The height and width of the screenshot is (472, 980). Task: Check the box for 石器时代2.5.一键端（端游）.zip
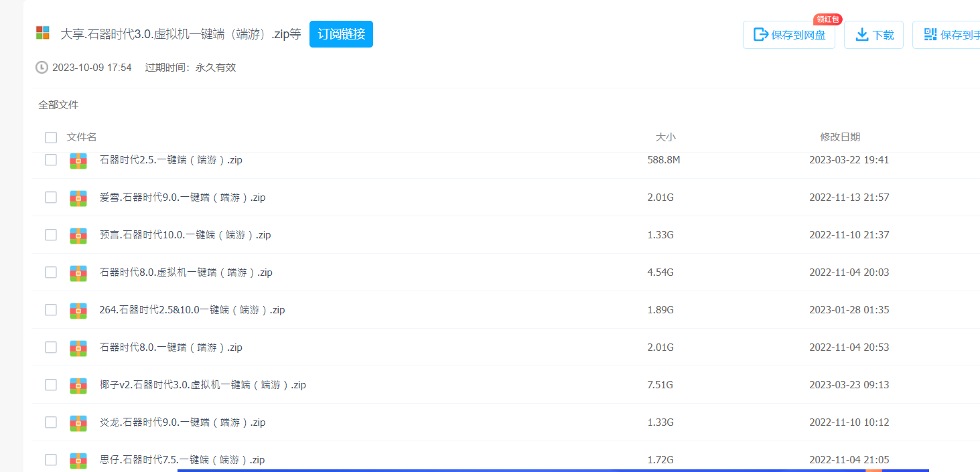click(x=51, y=160)
